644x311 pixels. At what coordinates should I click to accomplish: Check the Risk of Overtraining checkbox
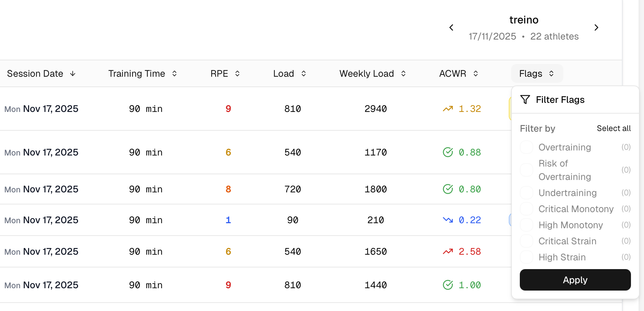[527, 170]
